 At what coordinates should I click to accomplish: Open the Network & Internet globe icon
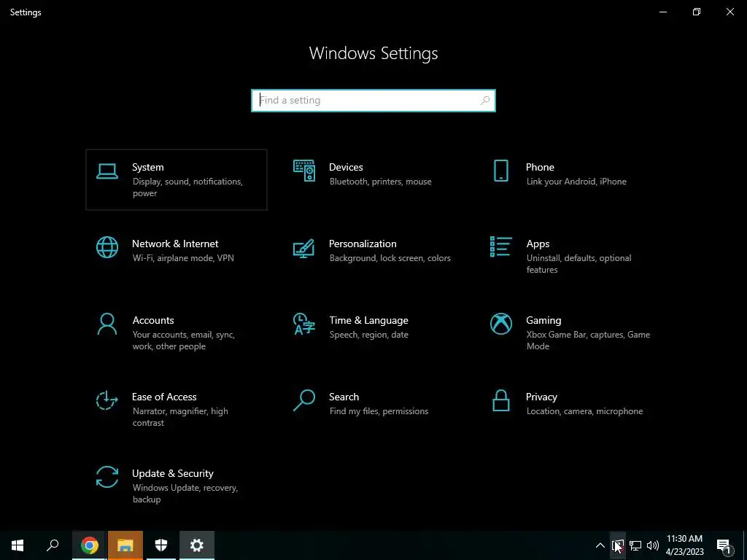coord(107,247)
